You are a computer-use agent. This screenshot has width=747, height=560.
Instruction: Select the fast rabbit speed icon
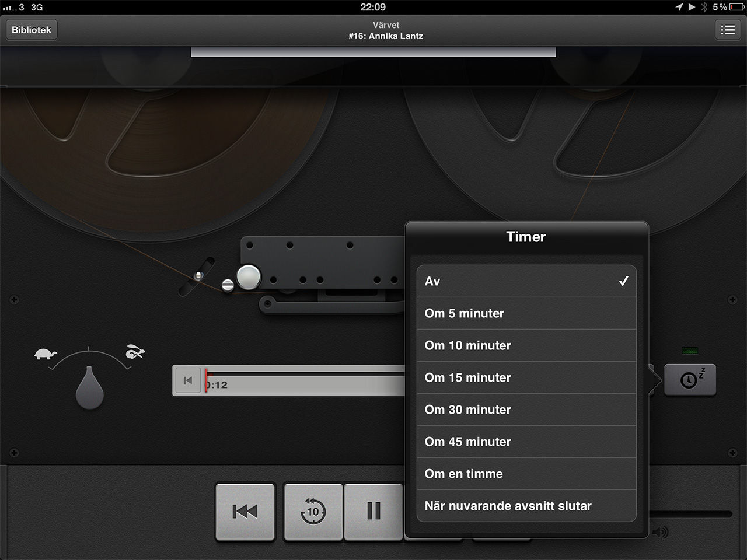135,352
